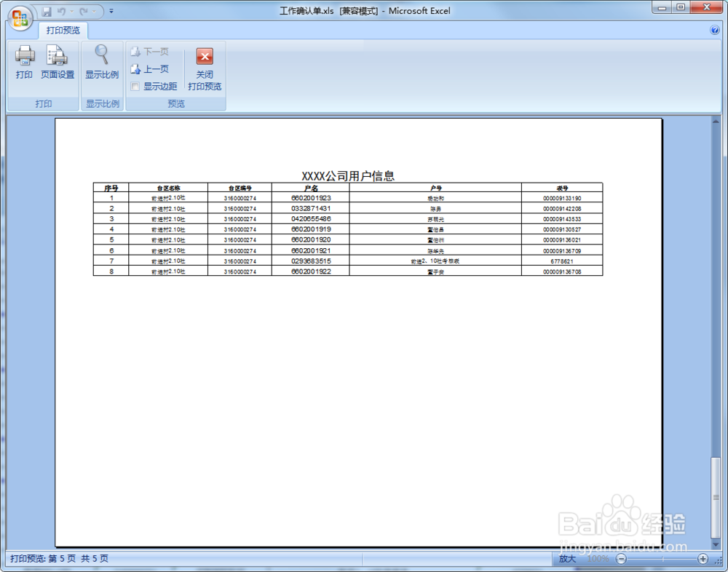Click cell 6602001920
Image resolution: width=728 pixels, height=572 pixels.
point(311,239)
